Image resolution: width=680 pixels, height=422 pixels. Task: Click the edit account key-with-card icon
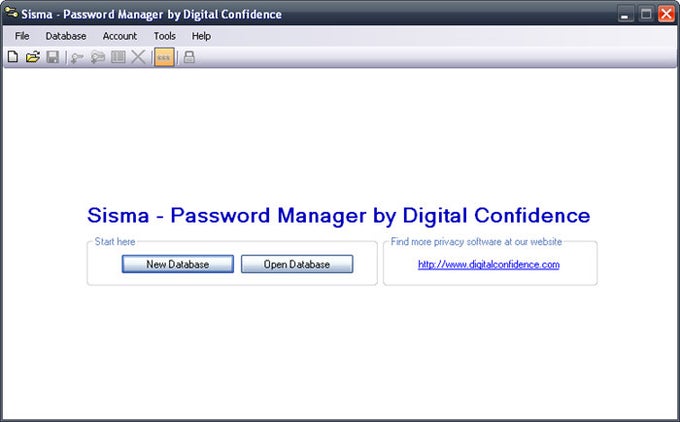98,57
